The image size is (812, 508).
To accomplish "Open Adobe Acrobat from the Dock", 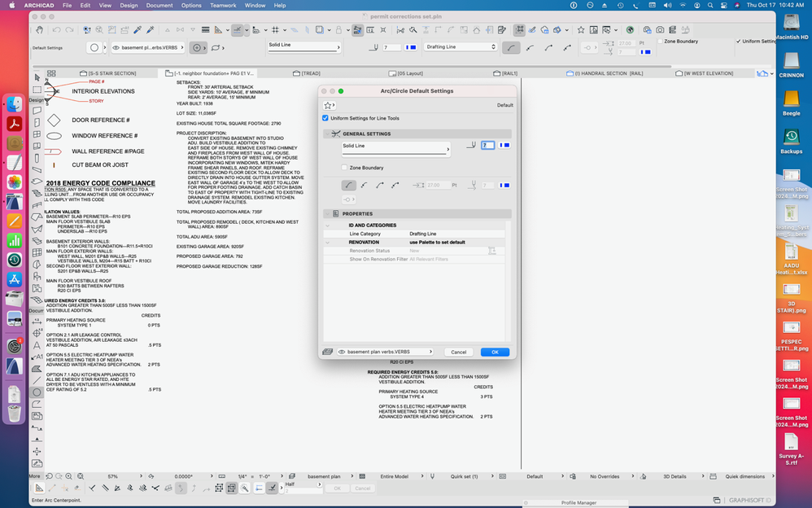I will click(x=15, y=124).
